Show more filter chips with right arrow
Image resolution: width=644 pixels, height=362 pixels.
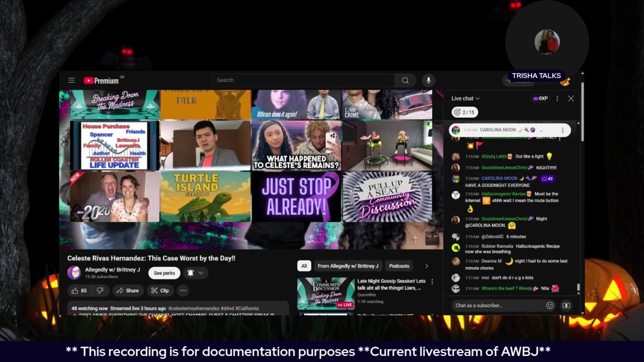427,266
